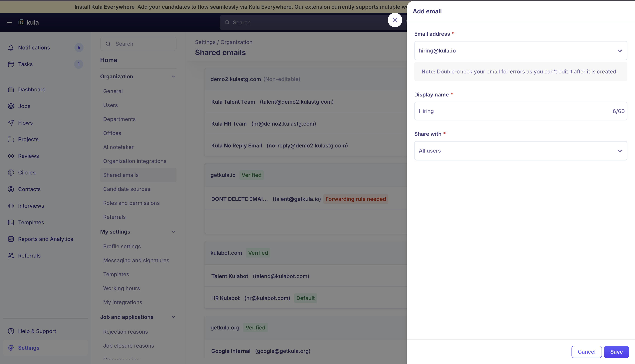Click the Jobs layers icon
Viewport: 635px width, 364px height.
(11, 106)
